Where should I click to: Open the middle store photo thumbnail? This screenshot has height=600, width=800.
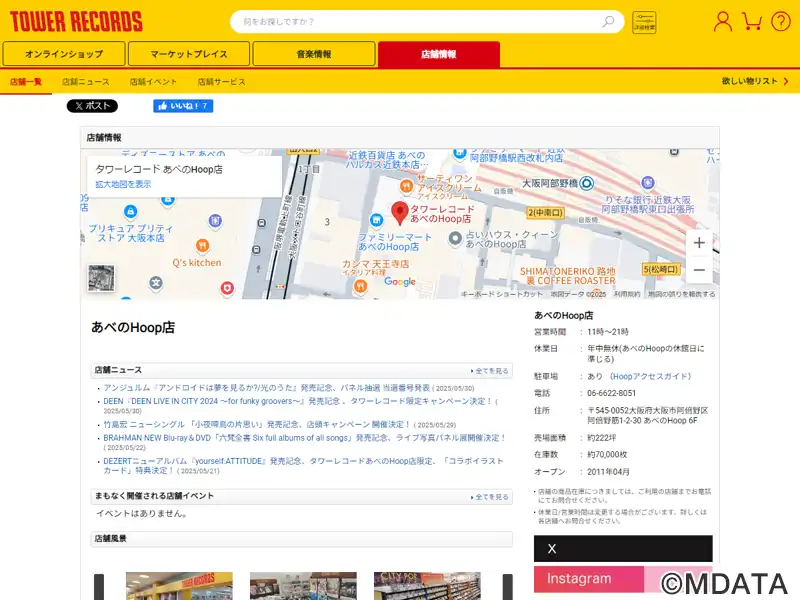(x=303, y=586)
